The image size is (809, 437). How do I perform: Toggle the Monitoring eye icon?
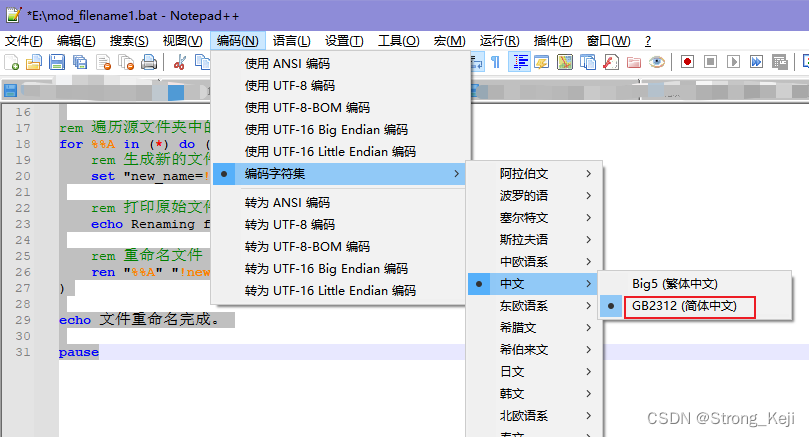click(656, 62)
